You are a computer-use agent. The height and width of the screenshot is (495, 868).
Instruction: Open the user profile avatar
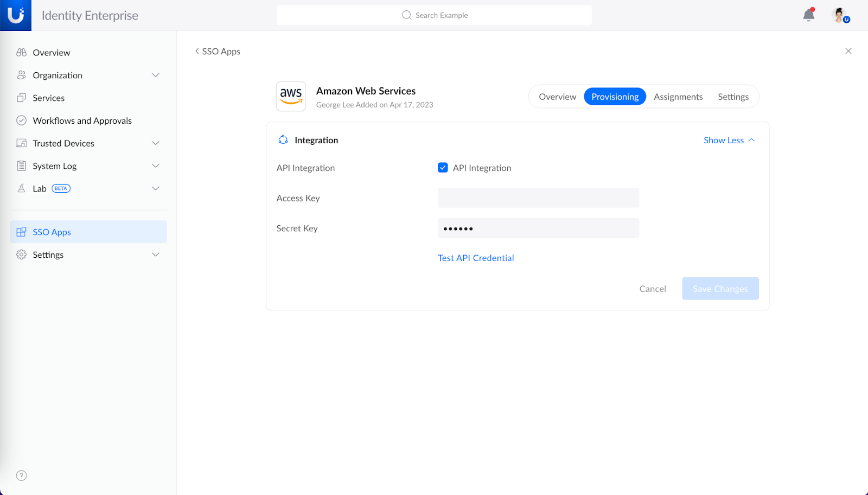840,15
